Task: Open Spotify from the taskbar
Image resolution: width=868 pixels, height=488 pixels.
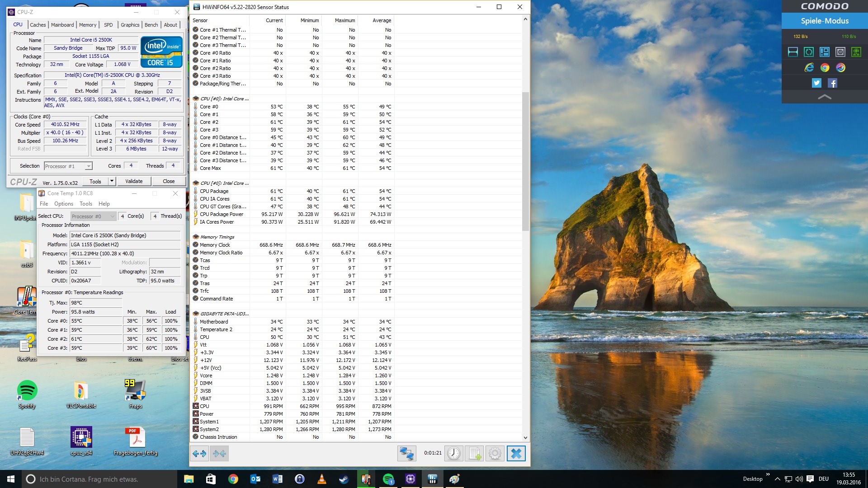Action: pyautogui.click(x=388, y=479)
